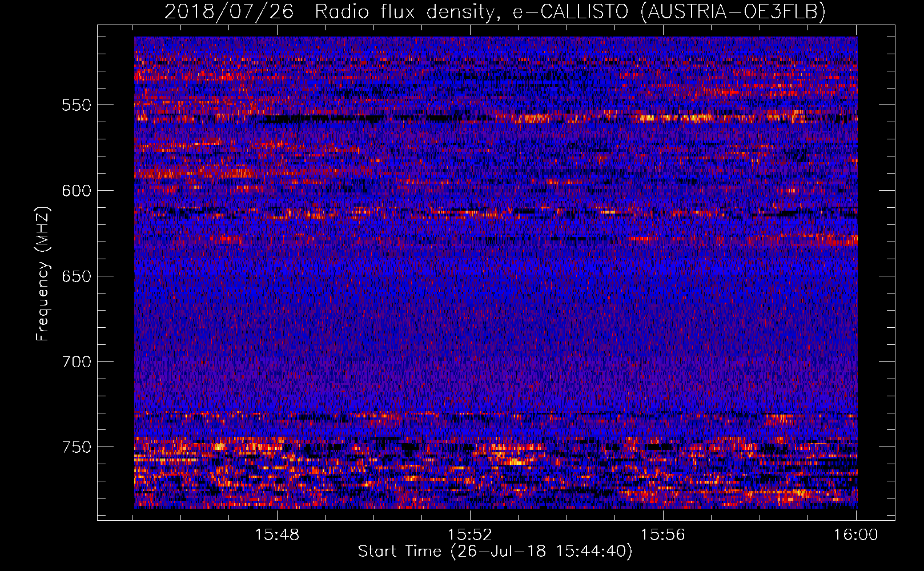Click the 750 frequency tick label

77,447
